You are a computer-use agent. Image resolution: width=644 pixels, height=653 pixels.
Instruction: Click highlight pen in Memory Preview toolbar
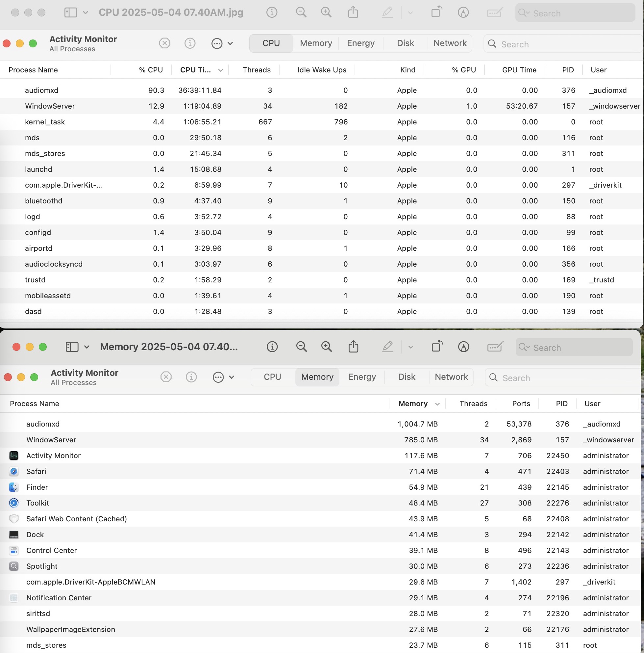(x=388, y=347)
